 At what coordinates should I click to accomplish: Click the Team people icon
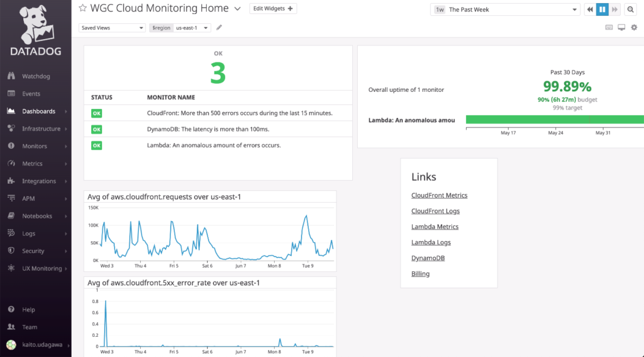pyautogui.click(x=11, y=327)
